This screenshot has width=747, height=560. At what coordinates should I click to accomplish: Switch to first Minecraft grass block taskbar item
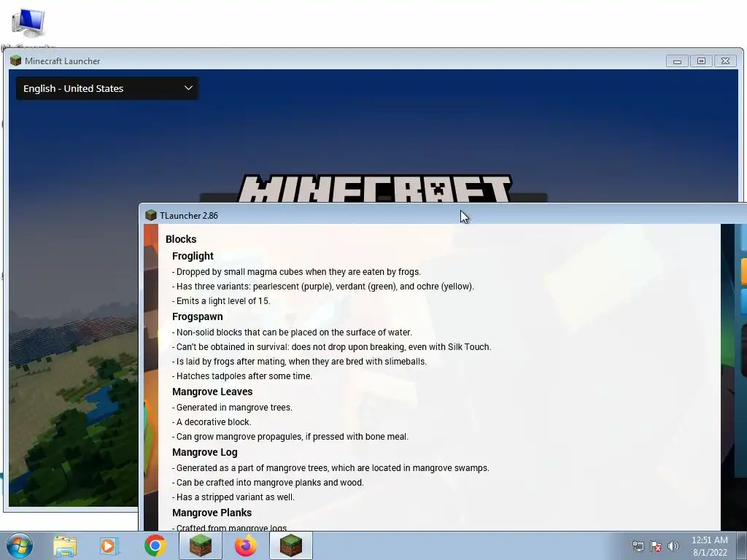pos(201,545)
